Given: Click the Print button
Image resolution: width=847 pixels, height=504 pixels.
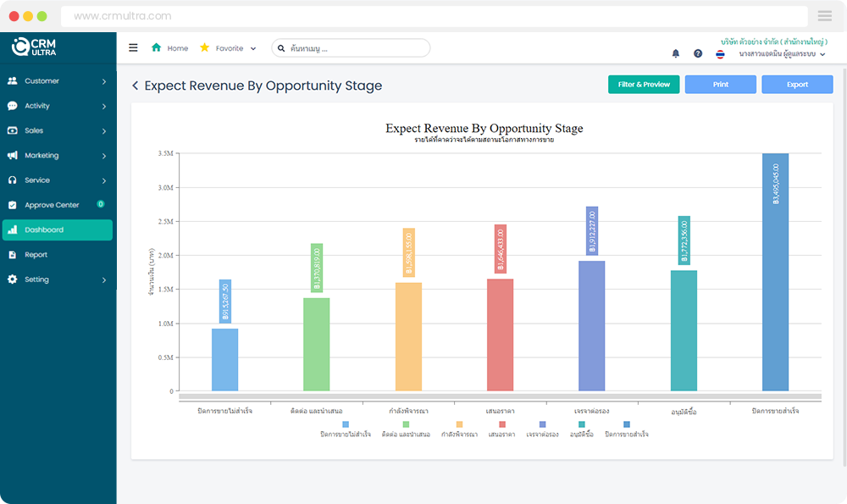Looking at the screenshot, I should tap(721, 84).
